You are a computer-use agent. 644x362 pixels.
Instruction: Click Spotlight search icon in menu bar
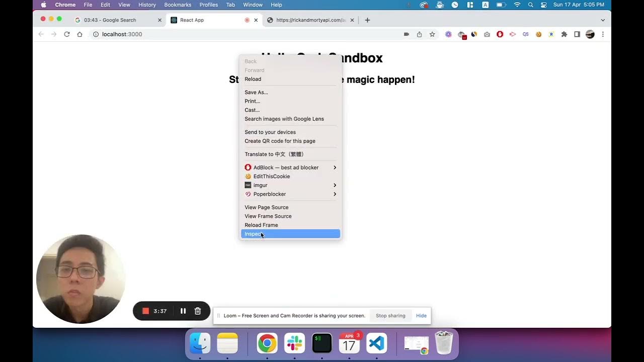point(531,5)
